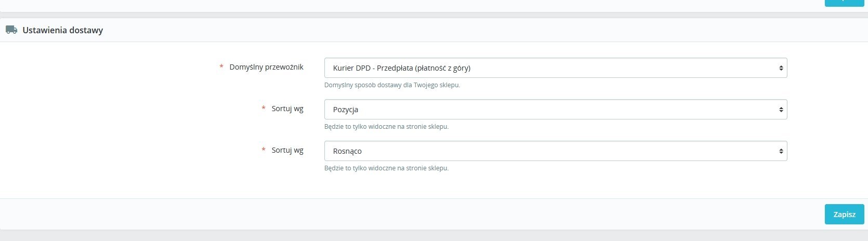Click the red asterisk beside the Rosnąco row label

click(264, 150)
